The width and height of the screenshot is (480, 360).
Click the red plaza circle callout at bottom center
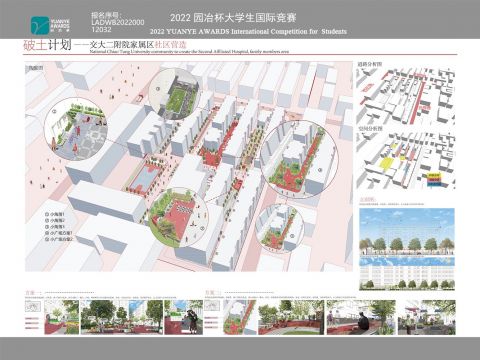tap(178, 217)
